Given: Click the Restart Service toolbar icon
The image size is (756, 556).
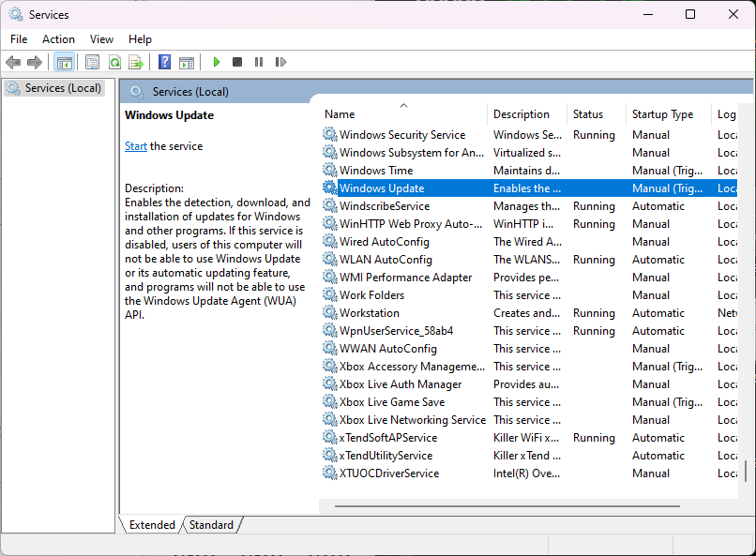Looking at the screenshot, I should click(x=280, y=62).
